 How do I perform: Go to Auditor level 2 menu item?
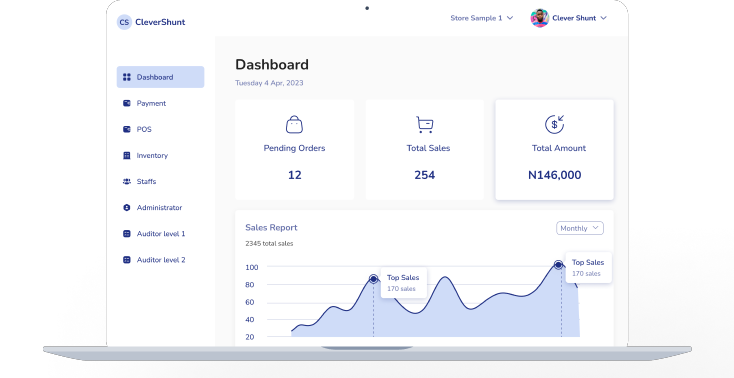point(161,259)
